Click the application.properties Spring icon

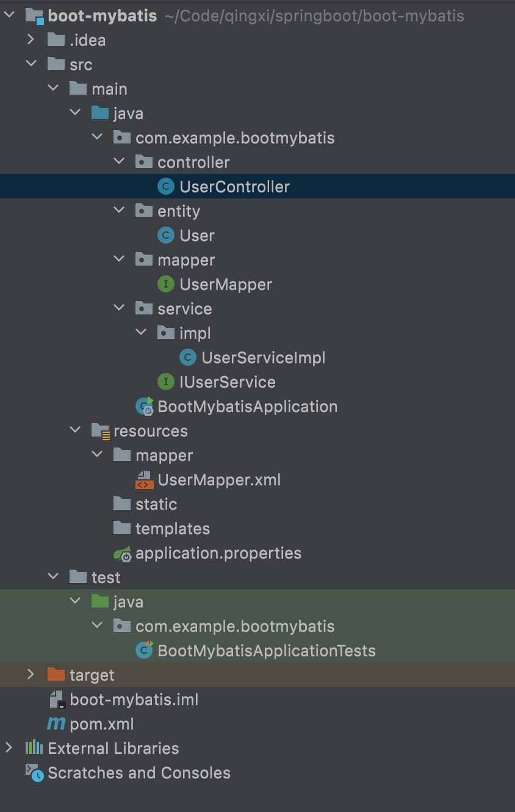(x=123, y=553)
